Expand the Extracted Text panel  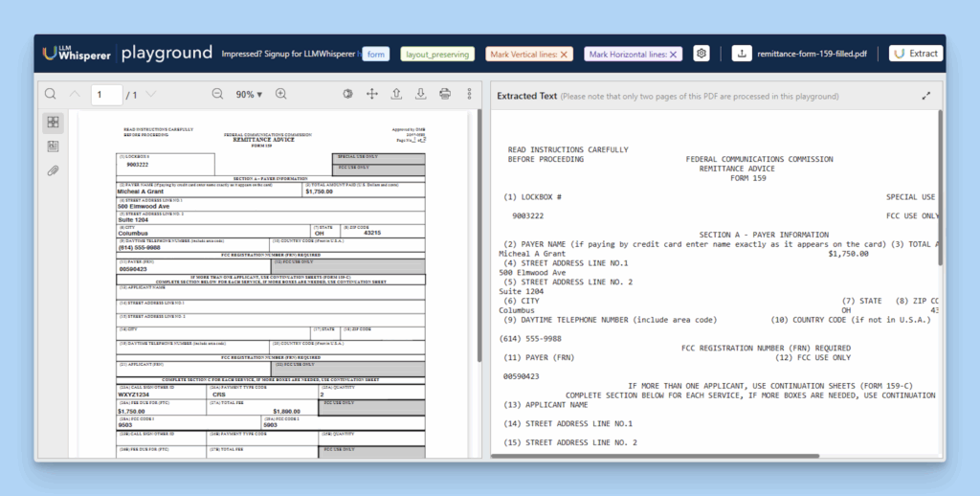pyautogui.click(x=925, y=96)
